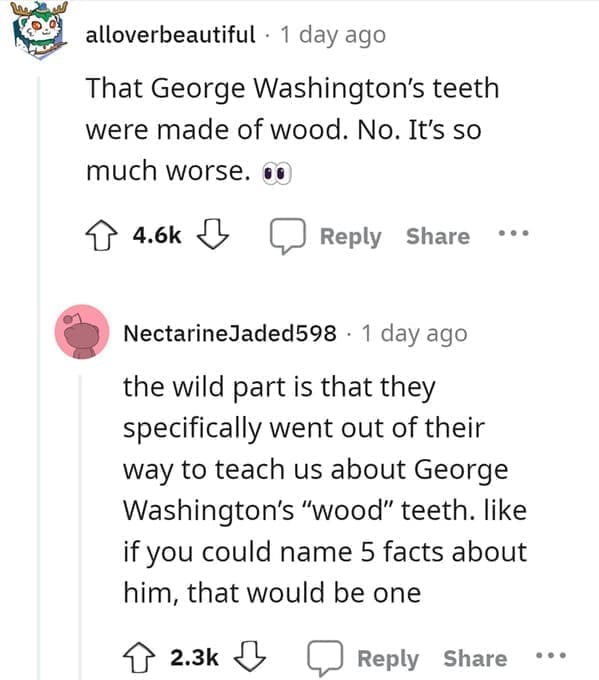The image size is (599, 680).
Task: Collapse NectarineJaded598's reply thread line
Action: point(80,527)
